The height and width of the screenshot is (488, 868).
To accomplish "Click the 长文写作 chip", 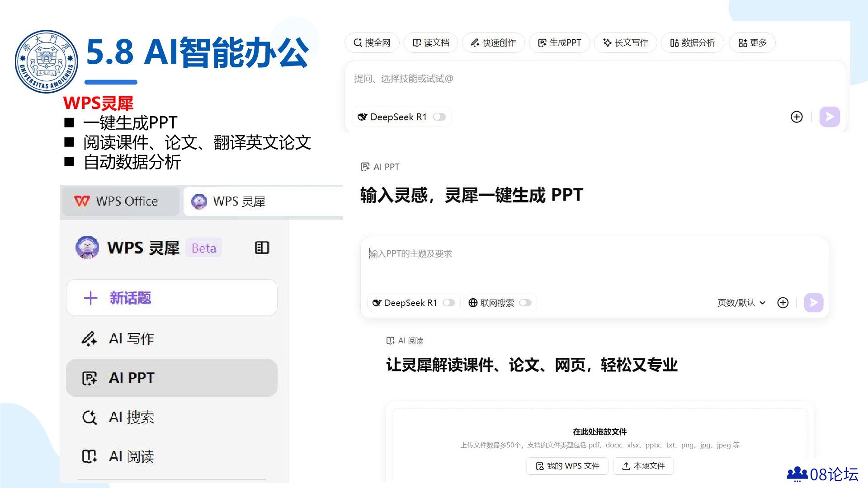I will click(625, 42).
